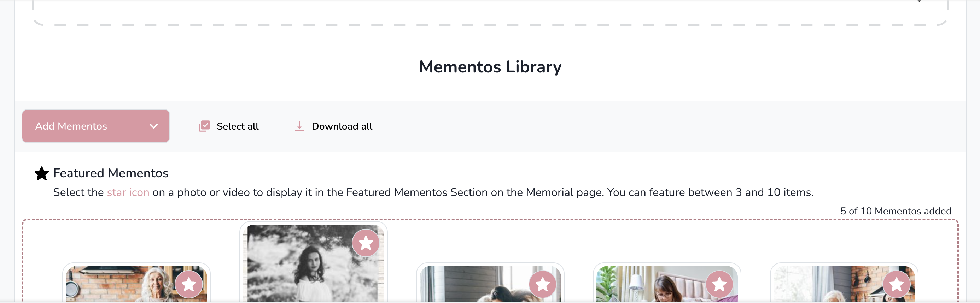Click the Mementos Library heading

click(490, 67)
